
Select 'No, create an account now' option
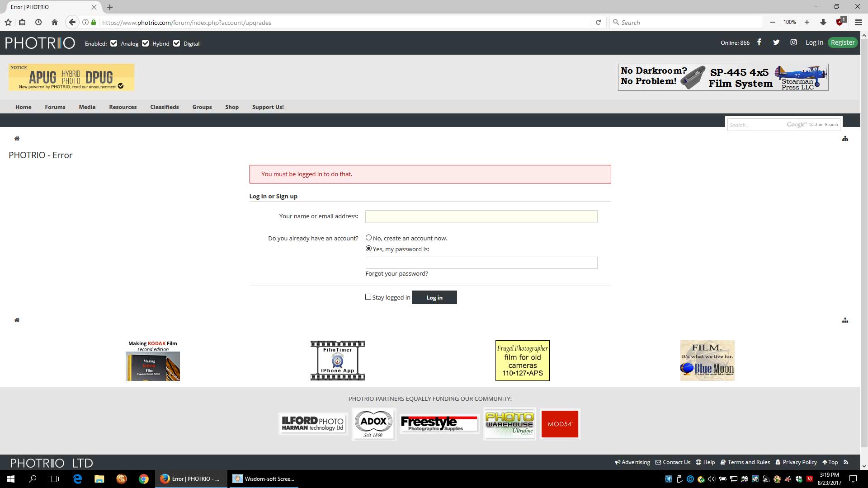(368, 238)
